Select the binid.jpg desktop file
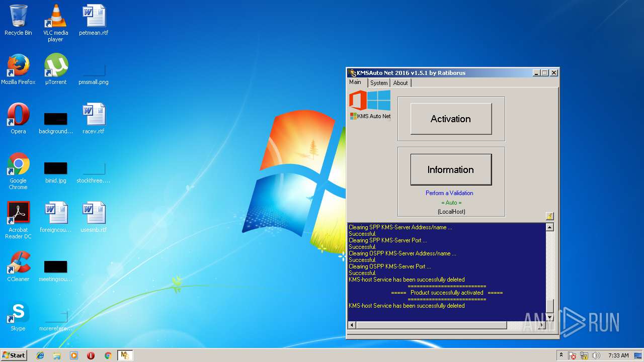 (55, 172)
